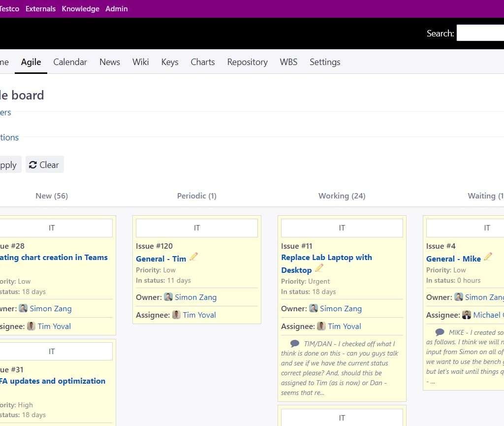Open Tim Yoval assignee link on Issue #11
This screenshot has width=504, height=426.
[344, 326]
